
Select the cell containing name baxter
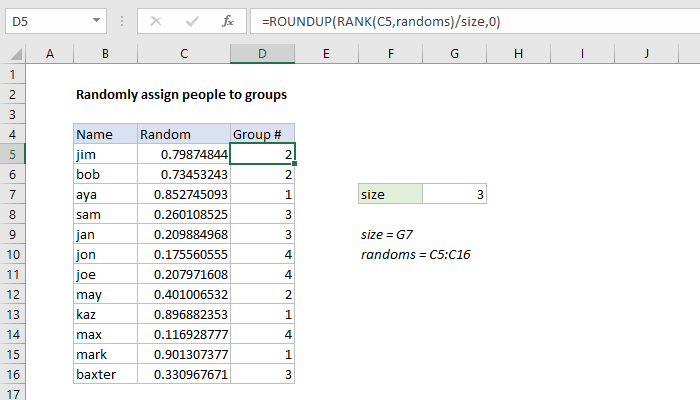click(x=105, y=375)
